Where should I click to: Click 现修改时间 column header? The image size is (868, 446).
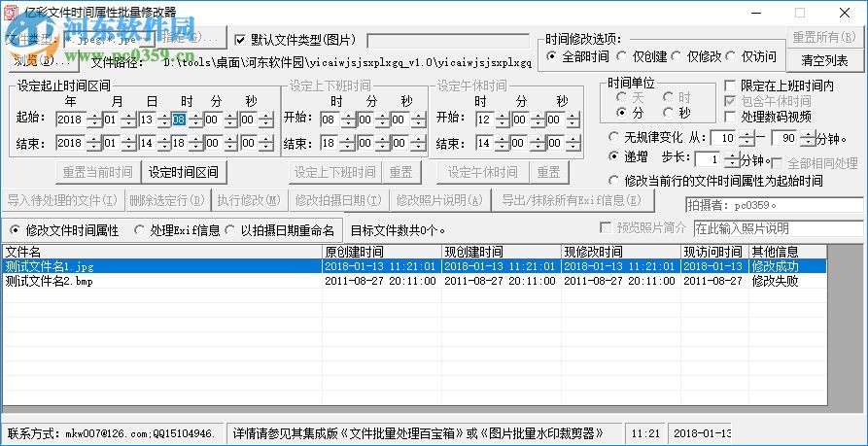point(621,253)
